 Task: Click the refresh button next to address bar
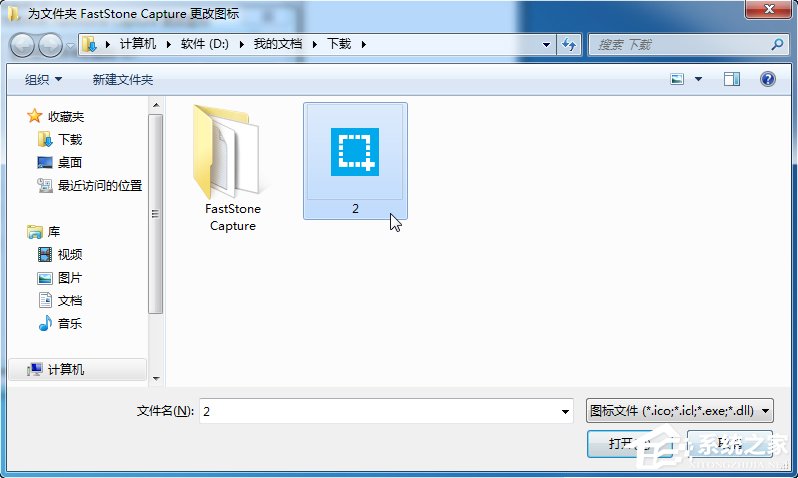click(x=569, y=45)
